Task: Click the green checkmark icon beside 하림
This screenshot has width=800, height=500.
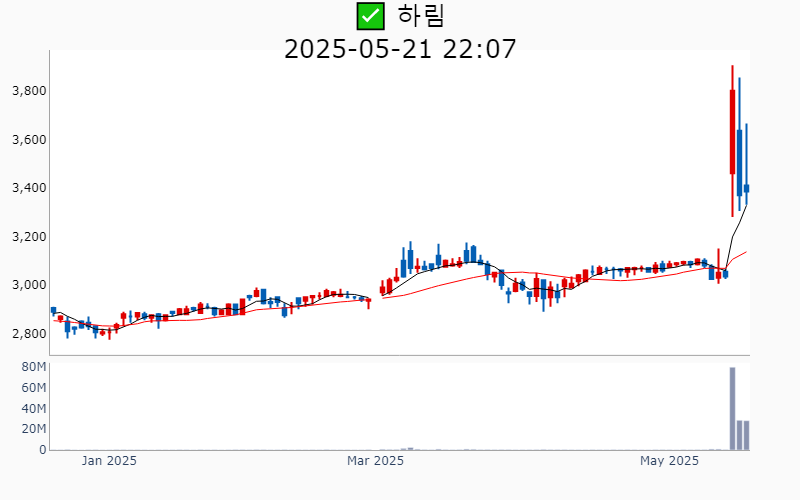Action: coord(370,16)
